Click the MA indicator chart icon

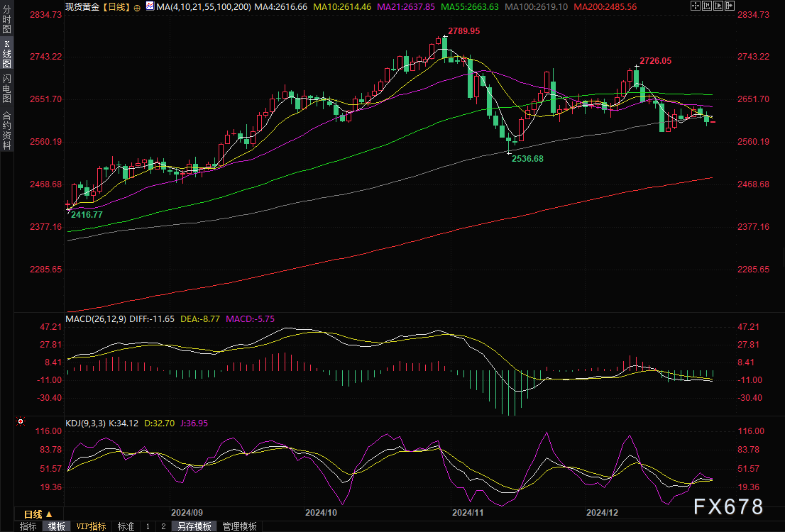[150, 6]
